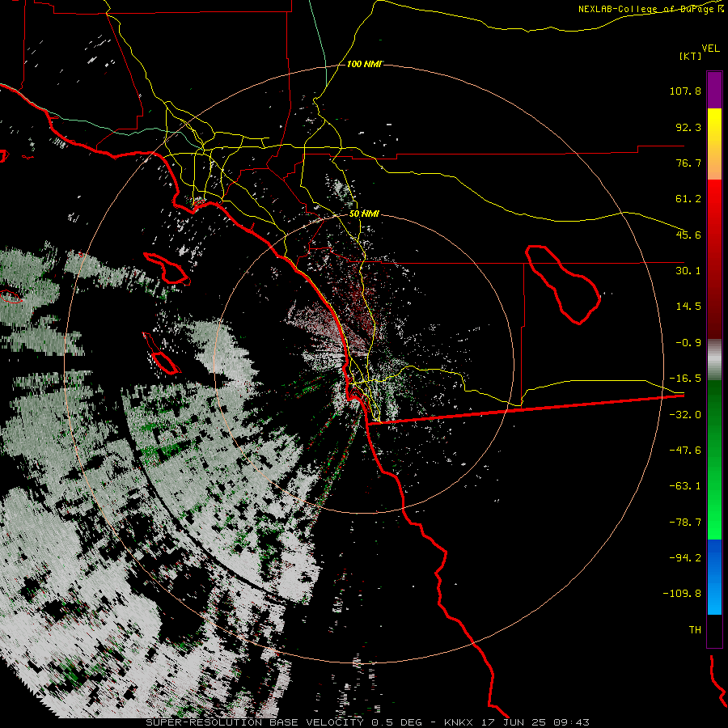Viewport: 728px width, 728px height.
Task: Click the -47.6 velocity scale value
Action: 685,451
